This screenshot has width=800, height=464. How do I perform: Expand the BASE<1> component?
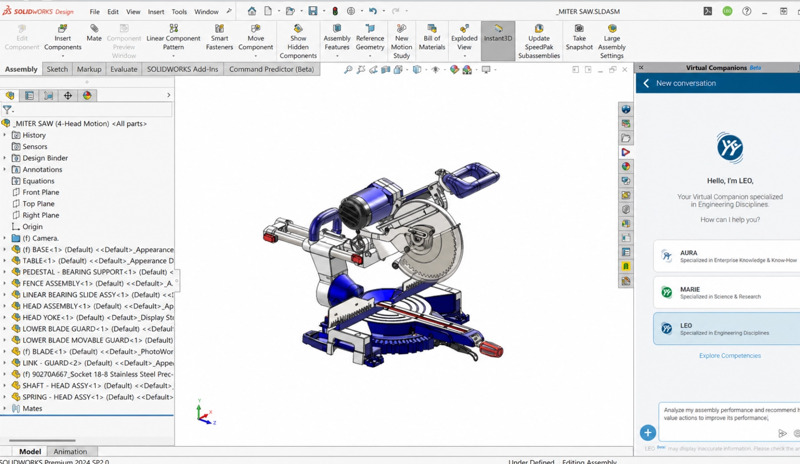[5, 249]
